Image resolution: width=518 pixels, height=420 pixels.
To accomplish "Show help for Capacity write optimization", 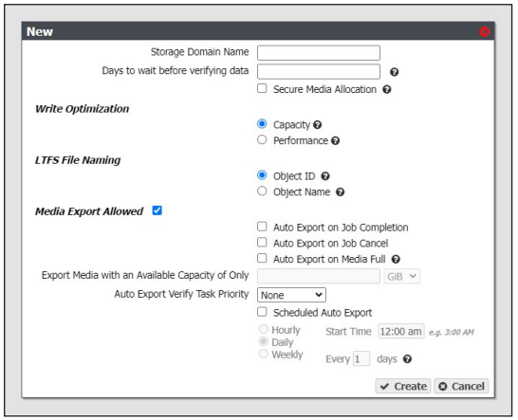I will pos(318,125).
